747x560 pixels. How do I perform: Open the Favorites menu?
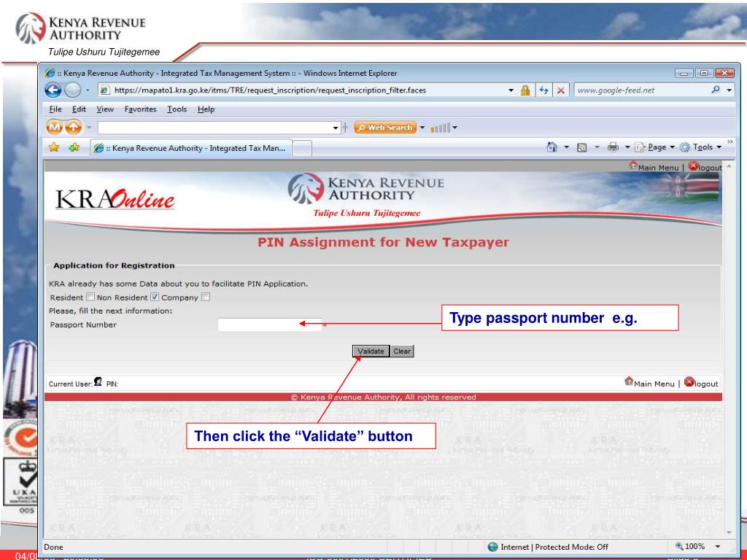(x=140, y=109)
